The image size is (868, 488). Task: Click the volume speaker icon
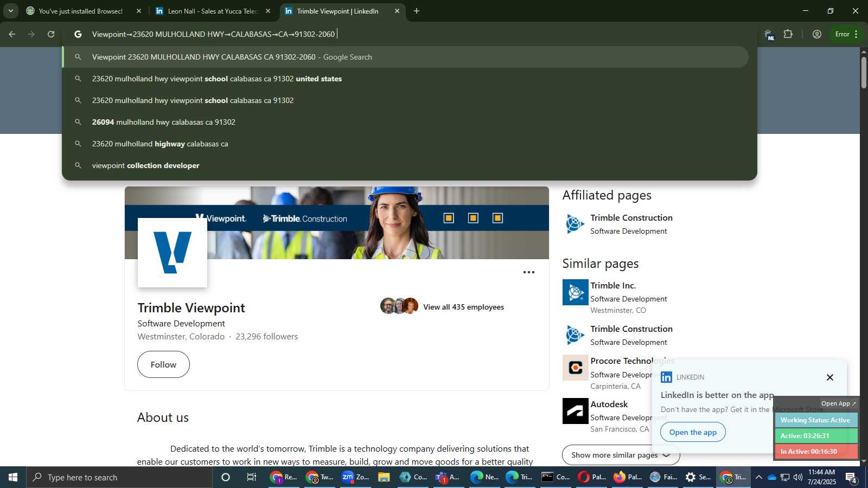click(x=798, y=477)
